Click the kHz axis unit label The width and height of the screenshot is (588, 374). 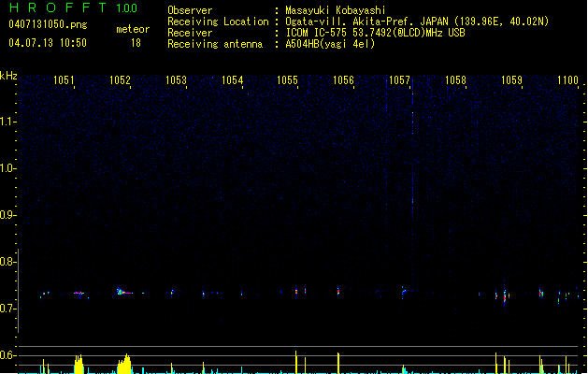[8, 76]
